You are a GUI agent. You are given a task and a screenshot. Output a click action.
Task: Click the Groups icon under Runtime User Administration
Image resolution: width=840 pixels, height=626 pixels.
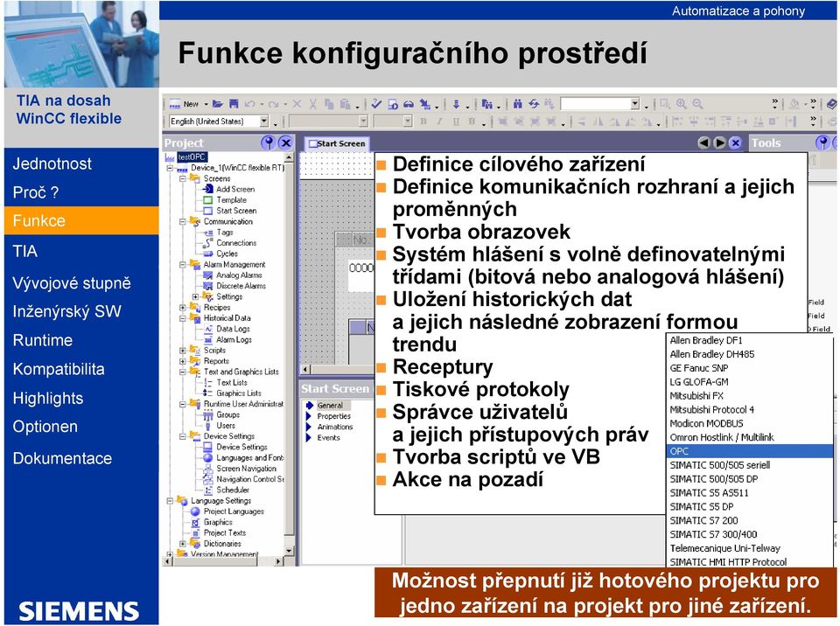coord(208,415)
